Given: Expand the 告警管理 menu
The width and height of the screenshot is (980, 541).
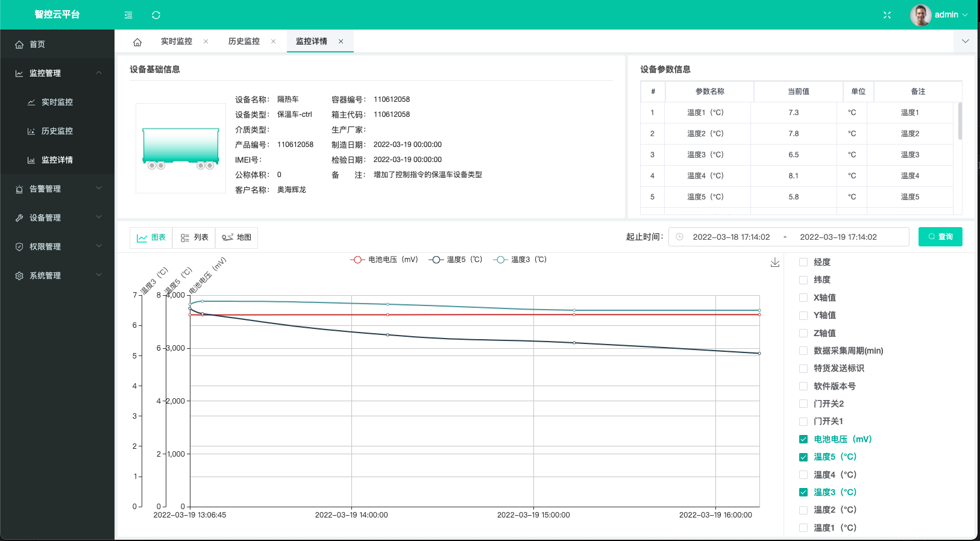Looking at the screenshot, I should pyautogui.click(x=57, y=189).
